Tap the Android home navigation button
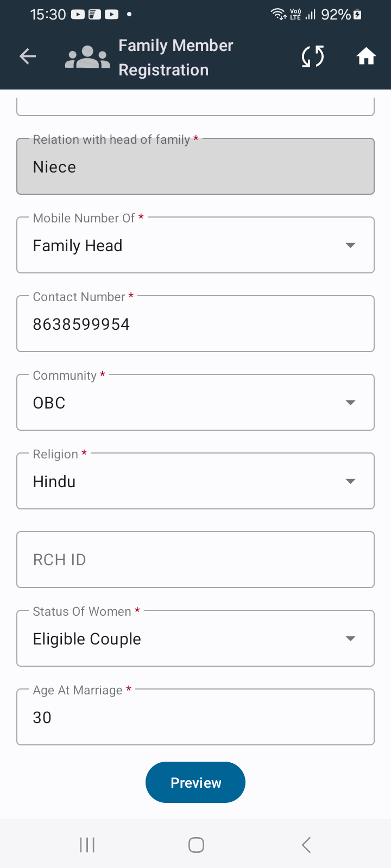This screenshot has height=868, width=391. (x=196, y=845)
